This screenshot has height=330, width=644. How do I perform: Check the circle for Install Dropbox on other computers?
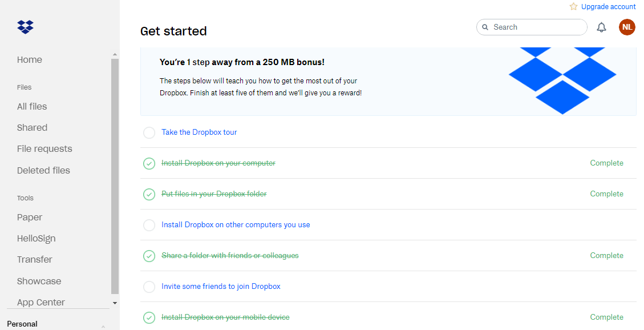pyautogui.click(x=149, y=225)
